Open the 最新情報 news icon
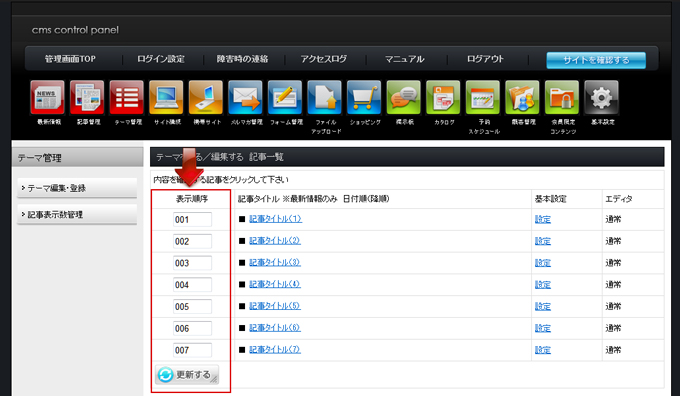680x396 pixels. pyautogui.click(x=48, y=97)
